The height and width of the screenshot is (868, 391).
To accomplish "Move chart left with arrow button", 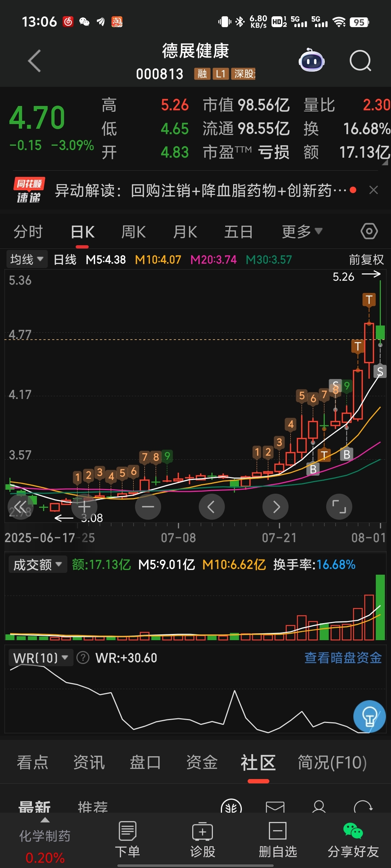I will pos(212,507).
